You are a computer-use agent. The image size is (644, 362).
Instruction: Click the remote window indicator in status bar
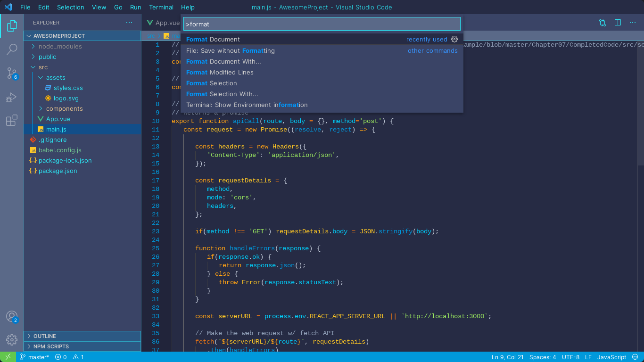click(x=8, y=357)
